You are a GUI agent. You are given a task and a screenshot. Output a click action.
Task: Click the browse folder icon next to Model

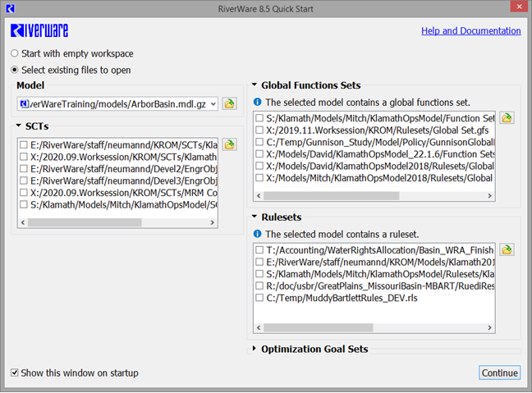pos(229,103)
